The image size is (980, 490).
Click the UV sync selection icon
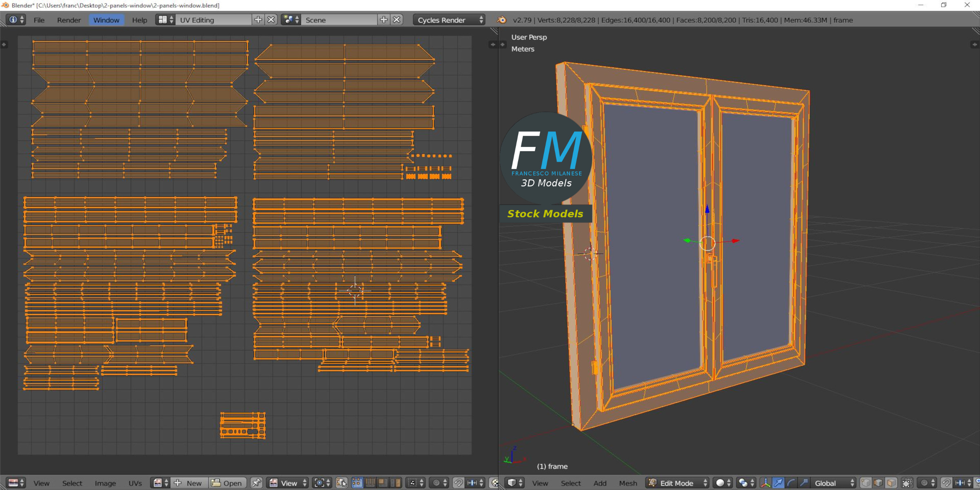[x=341, y=483]
